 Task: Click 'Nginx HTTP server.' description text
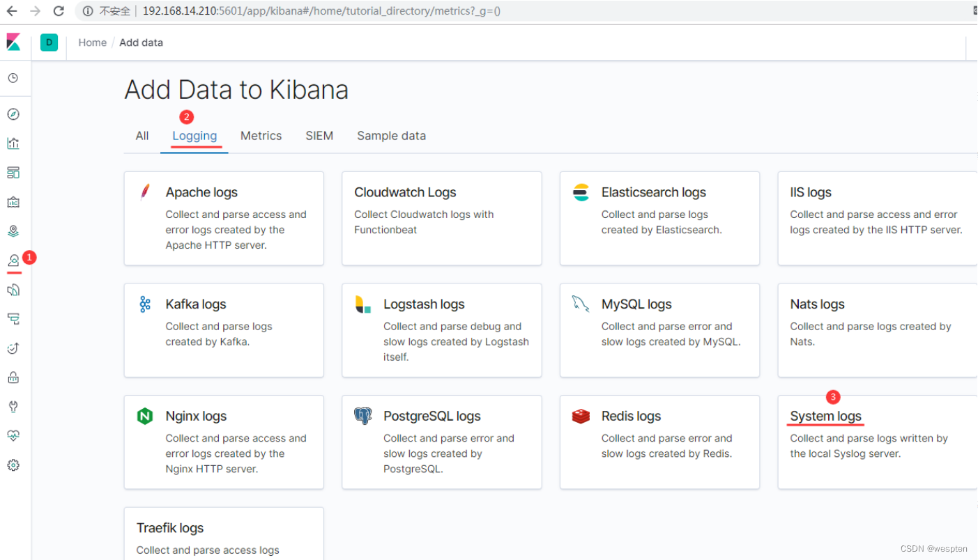(x=212, y=469)
